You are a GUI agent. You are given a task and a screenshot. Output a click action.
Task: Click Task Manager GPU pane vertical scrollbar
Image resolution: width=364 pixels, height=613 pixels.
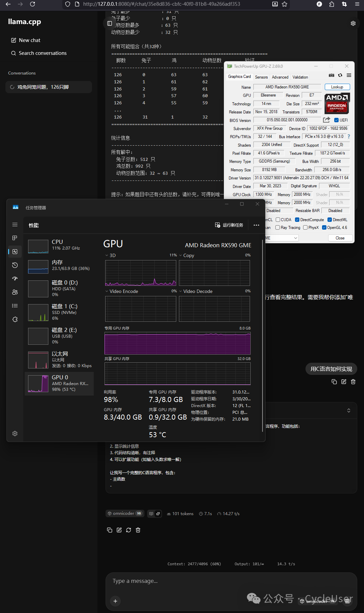pos(263,335)
